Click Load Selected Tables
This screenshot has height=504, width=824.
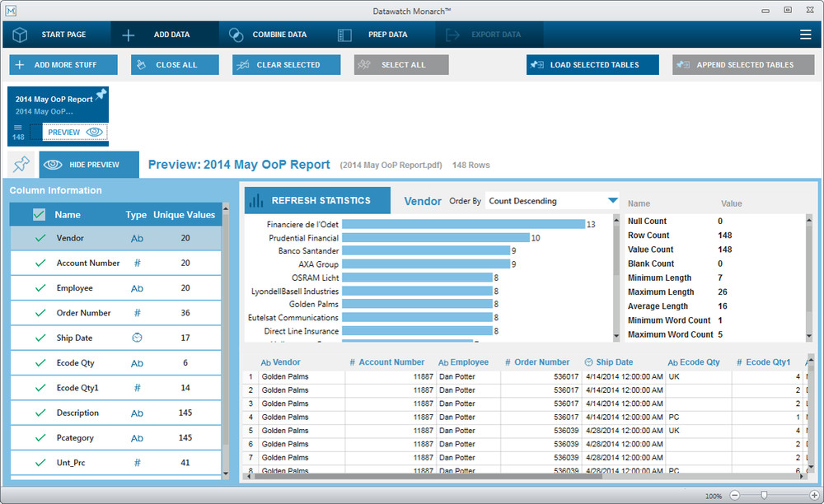coord(592,64)
